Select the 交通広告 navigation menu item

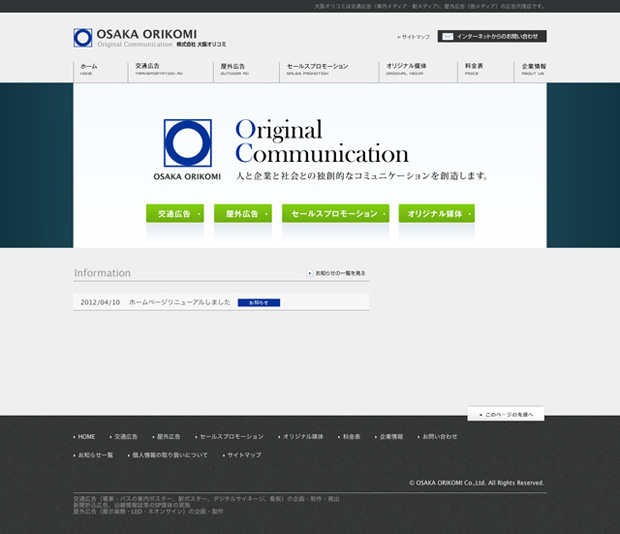coord(159,69)
